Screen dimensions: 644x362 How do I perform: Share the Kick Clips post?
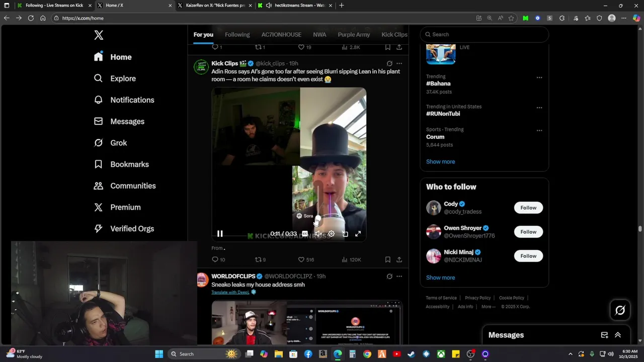(x=399, y=259)
